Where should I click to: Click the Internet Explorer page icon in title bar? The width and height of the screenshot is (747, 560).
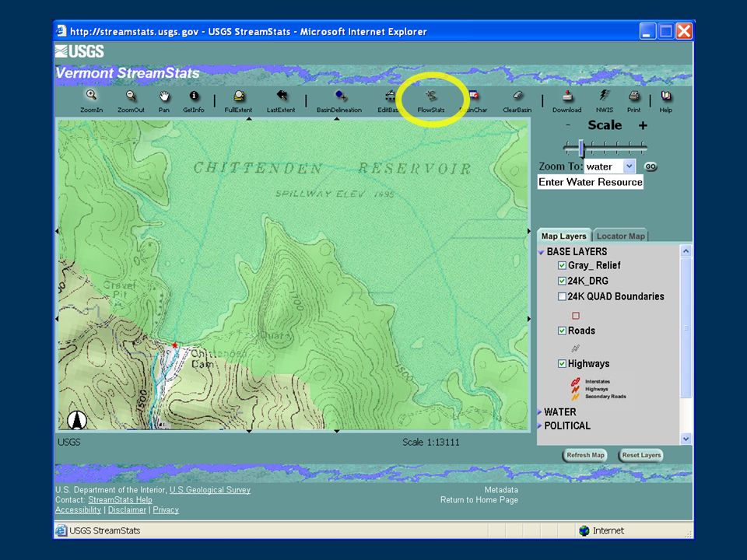[x=61, y=31]
